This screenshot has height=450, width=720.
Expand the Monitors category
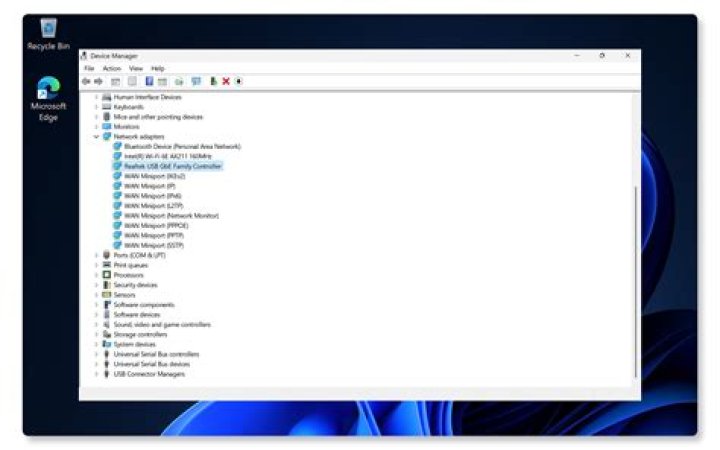tap(96, 126)
